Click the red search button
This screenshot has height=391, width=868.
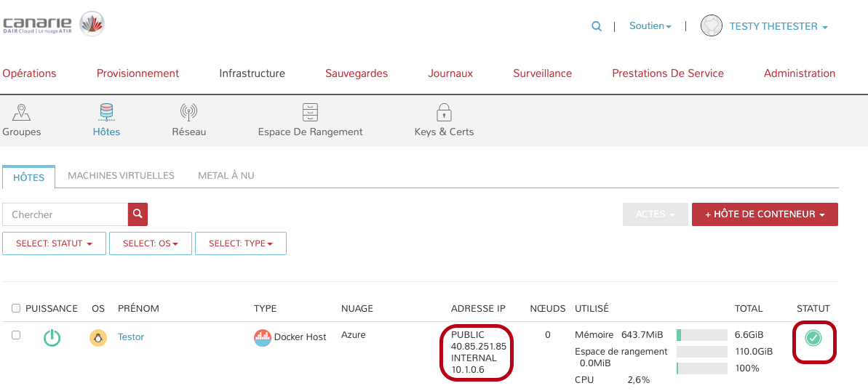tap(138, 214)
